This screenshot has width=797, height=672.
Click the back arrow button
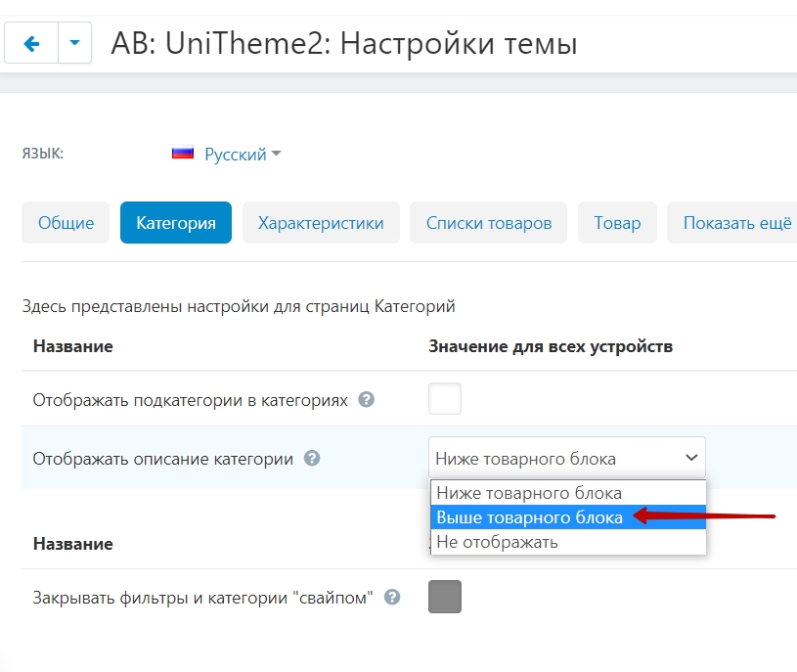(31, 43)
